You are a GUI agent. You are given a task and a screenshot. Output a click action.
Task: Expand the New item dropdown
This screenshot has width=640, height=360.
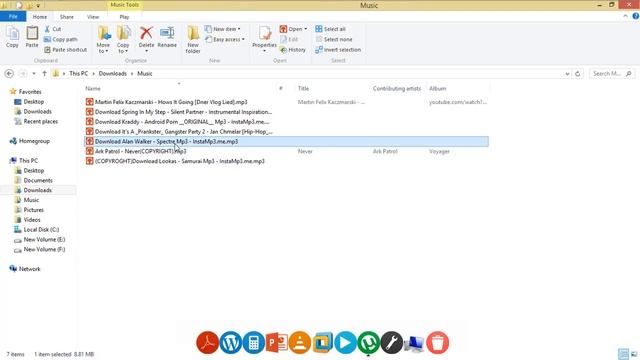[x=223, y=29]
